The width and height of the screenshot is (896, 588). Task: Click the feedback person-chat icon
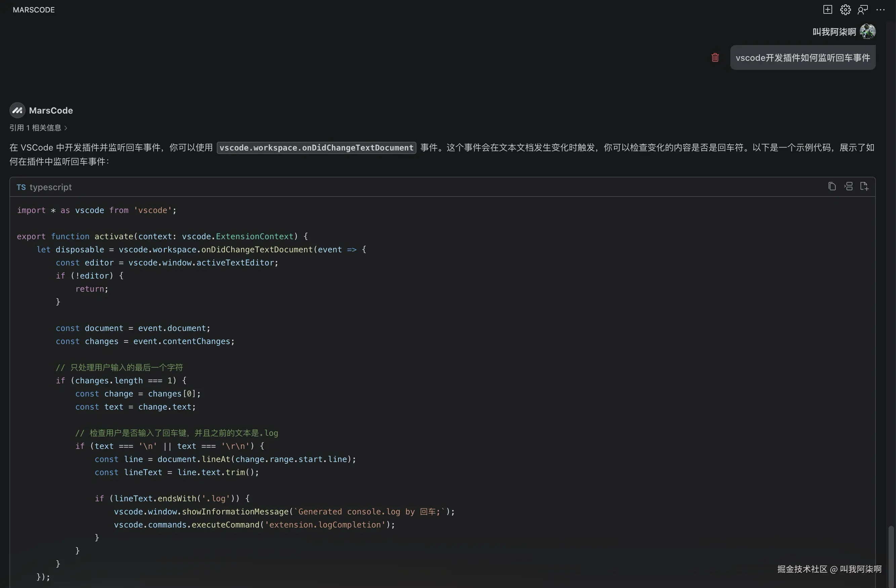click(x=862, y=9)
